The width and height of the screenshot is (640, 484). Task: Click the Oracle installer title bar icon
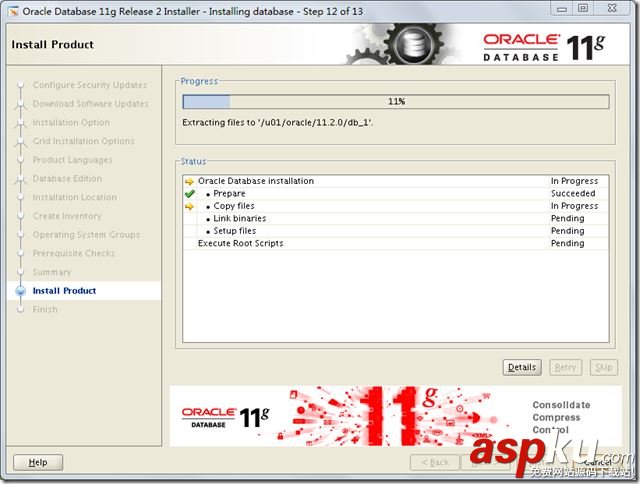(x=13, y=11)
